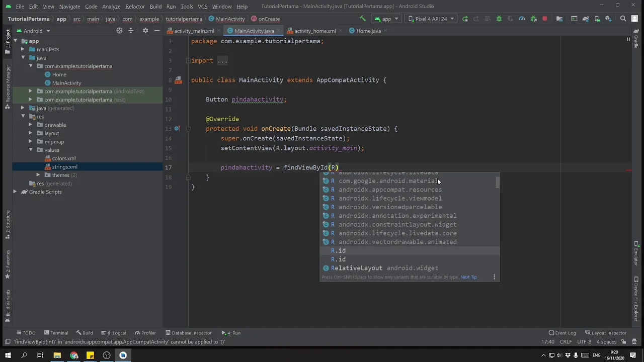
Task: Click Attach Debugger to Android Process icon
Action: pos(533,19)
